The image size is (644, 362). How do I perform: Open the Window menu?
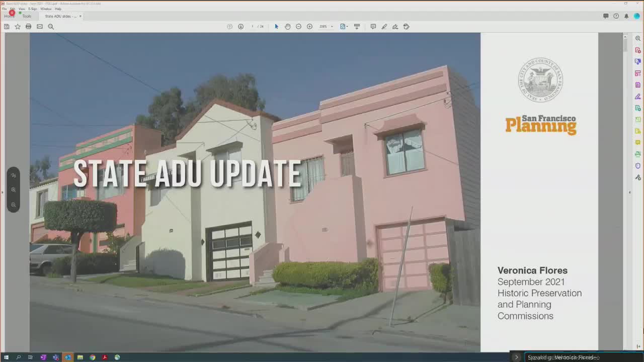click(46, 9)
